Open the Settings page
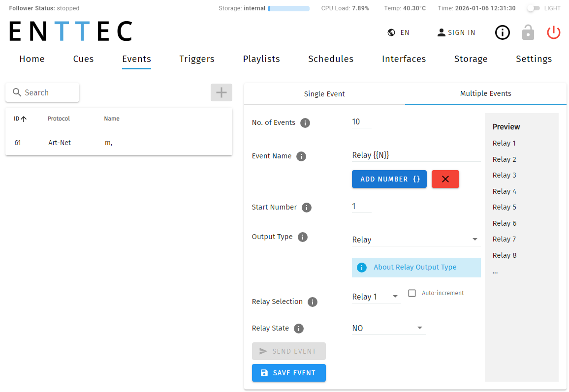This screenshot has height=392, width=569. (x=534, y=59)
